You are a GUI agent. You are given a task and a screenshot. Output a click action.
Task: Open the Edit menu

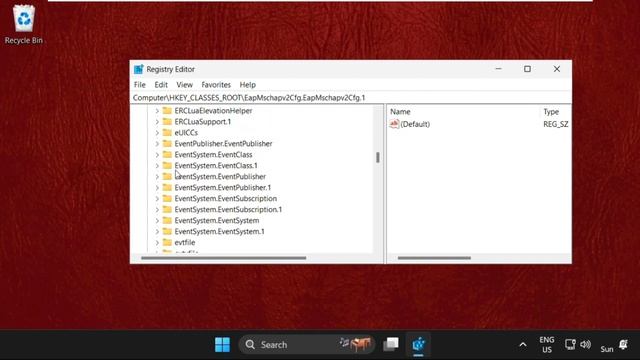pyautogui.click(x=161, y=85)
